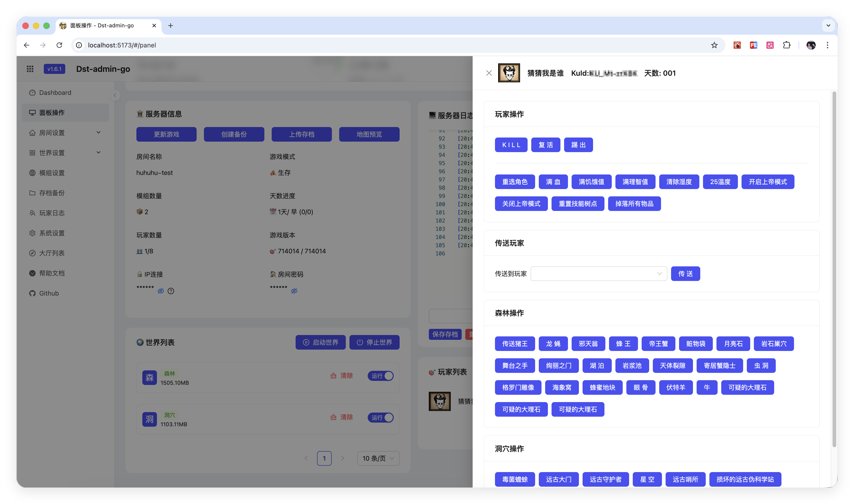Open Chrome's three-dot menu
The width and height of the screenshot is (854, 504).
828,45
